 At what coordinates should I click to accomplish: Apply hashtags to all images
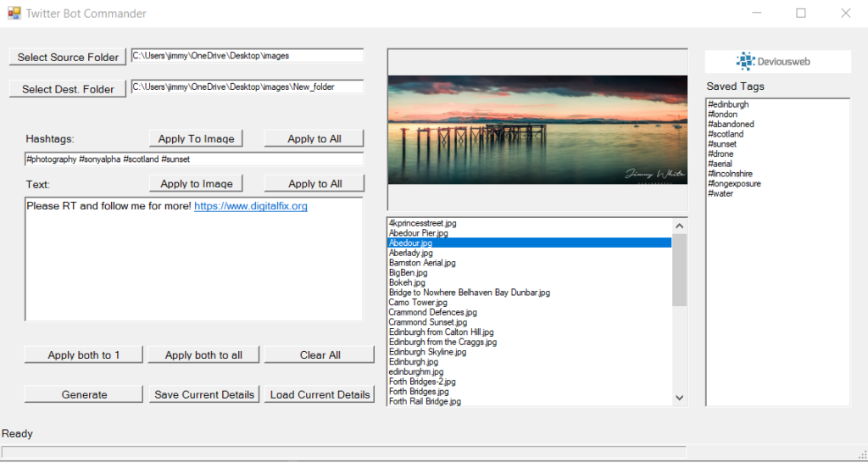[x=314, y=138]
